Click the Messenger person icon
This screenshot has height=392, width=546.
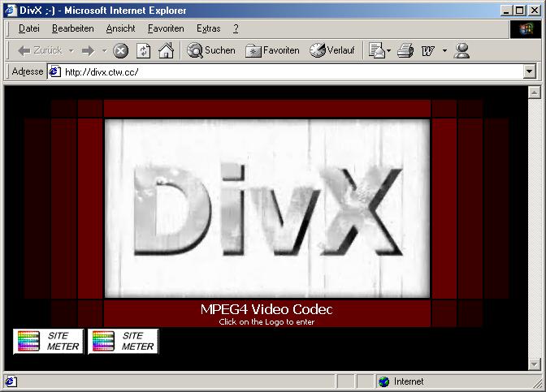coord(462,50)
